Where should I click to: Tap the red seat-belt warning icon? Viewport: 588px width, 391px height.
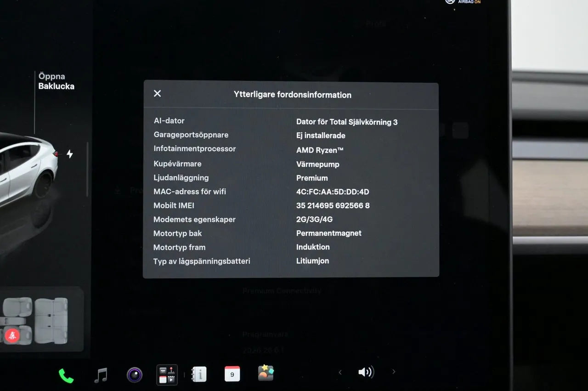[12, 336]
